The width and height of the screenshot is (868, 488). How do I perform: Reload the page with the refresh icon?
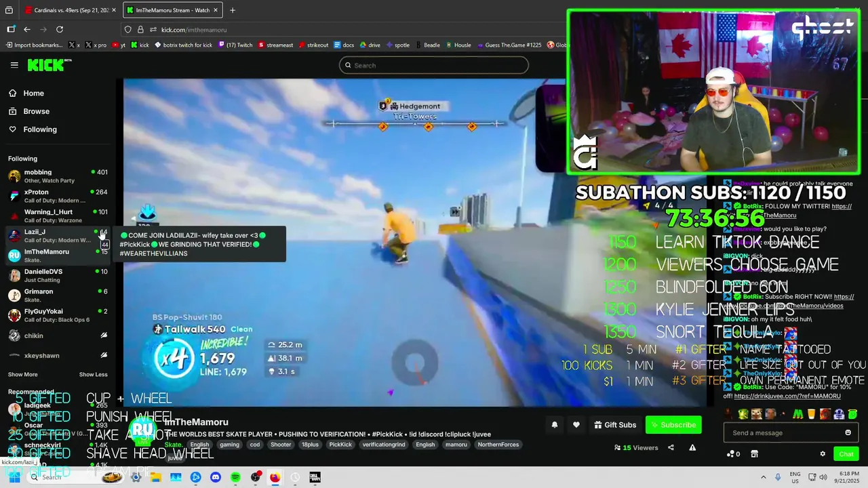coord(60,29)
